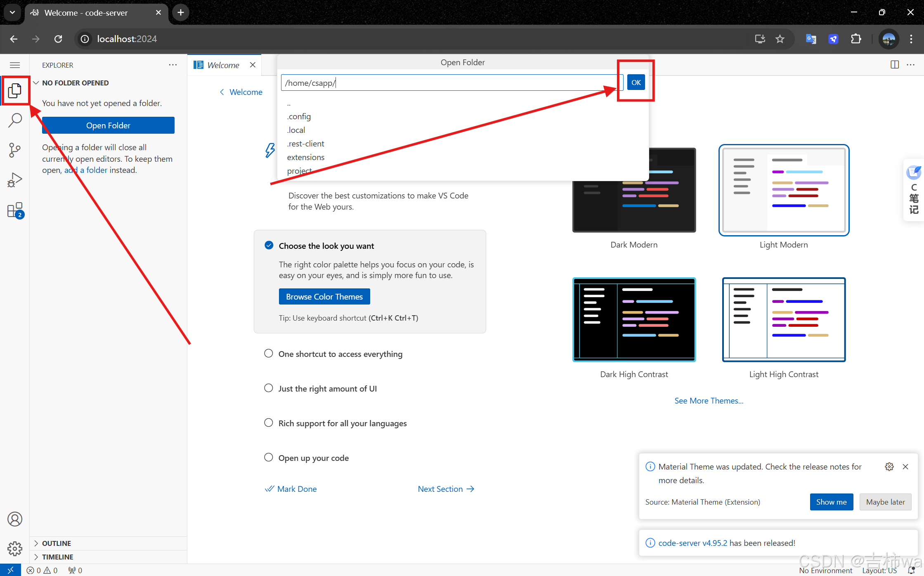Switch to the Welcome tab
This screenshot has width=924, height=576.
click(x=223, y=65)
